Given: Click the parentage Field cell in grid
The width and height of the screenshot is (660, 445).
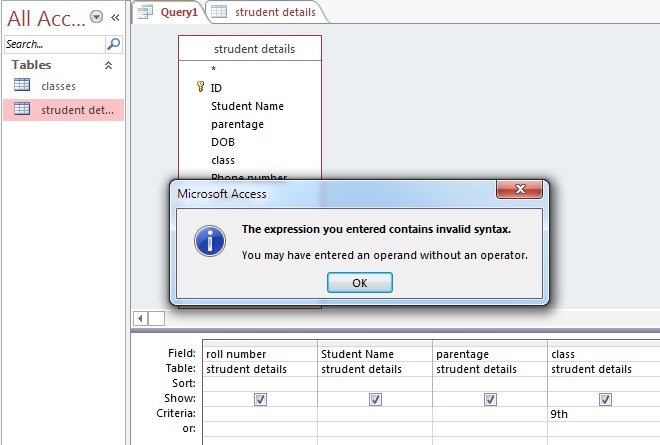Looking at the screenshot, I should 490,354.
